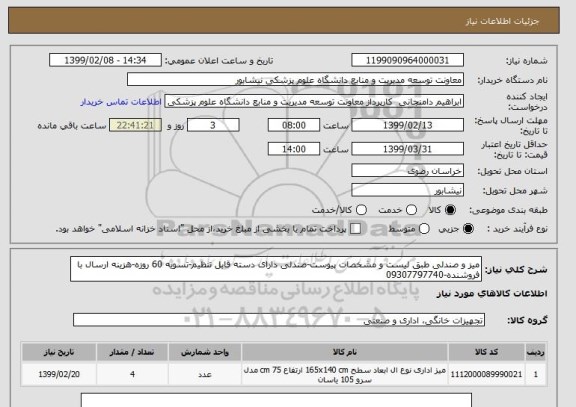The height and width of the screenshot is (407, 576).
Task: Click the گروه کالا label
Action: (527, 320)
